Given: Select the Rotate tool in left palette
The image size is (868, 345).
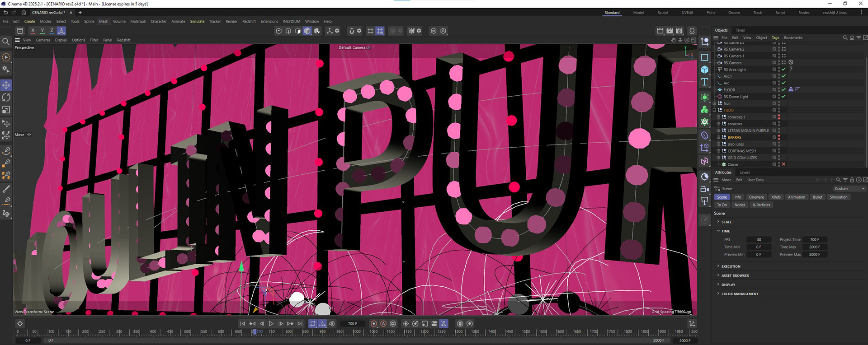Looking at the screenshot, I should pyautogui.click(x=6, y=98).
